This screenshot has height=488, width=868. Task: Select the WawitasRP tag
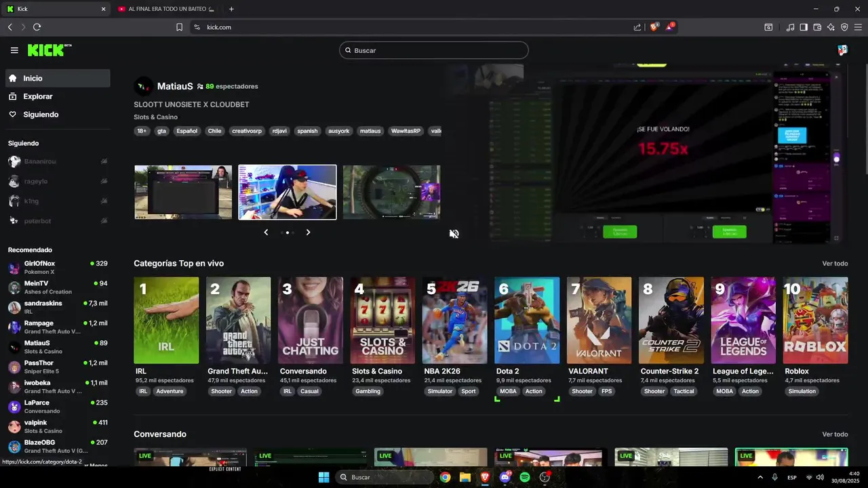[x=406, y=131]
